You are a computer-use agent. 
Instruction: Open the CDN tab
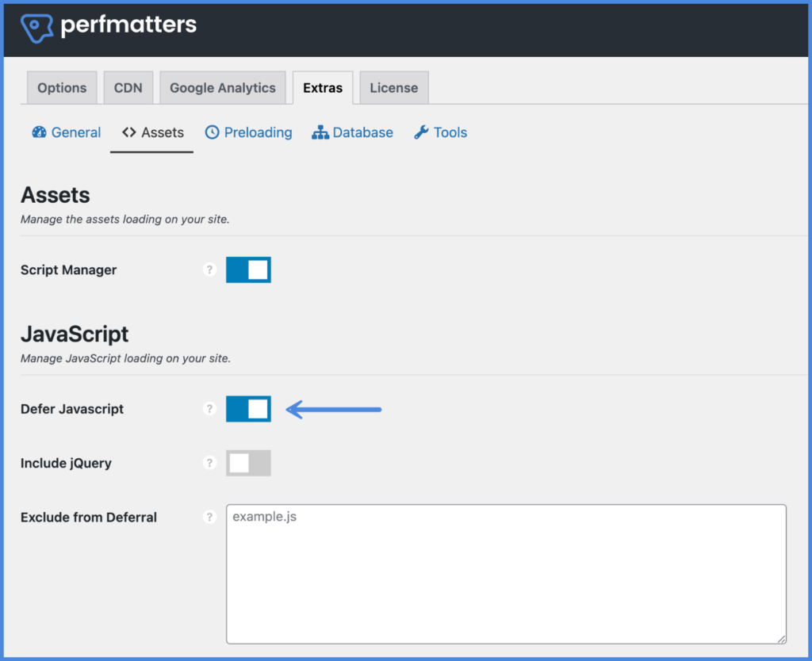(x=128, y=87)
